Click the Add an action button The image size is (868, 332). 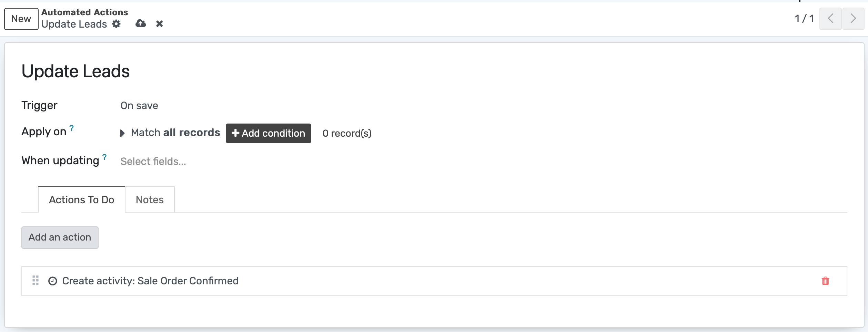(60, 237)
